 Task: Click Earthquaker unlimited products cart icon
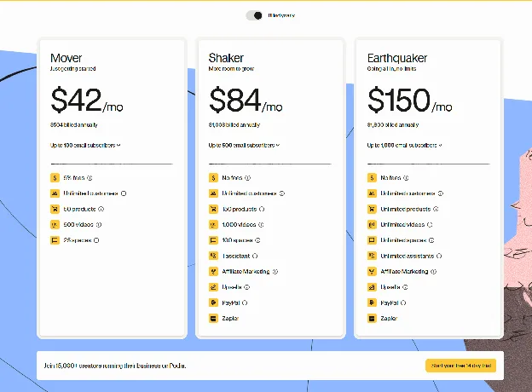click(372, 209)
